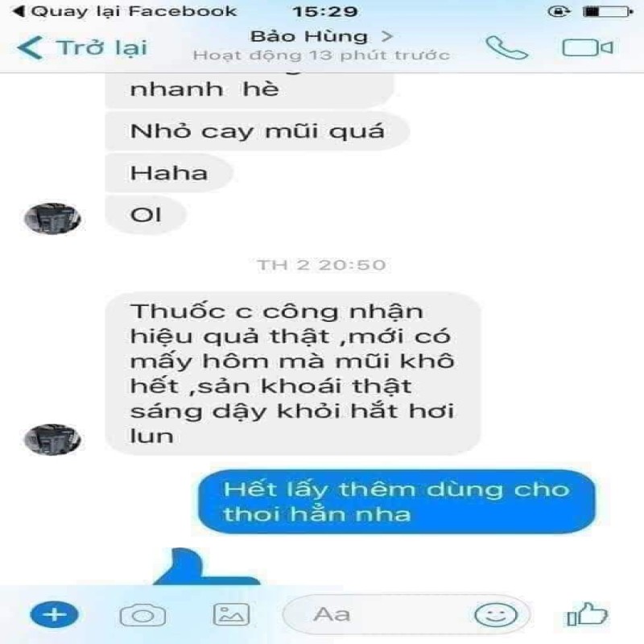The width and height of the screenshot is (644, 644).
Task: Select the blue 'Hết lấy thêm' message
Action: [396, 502]
